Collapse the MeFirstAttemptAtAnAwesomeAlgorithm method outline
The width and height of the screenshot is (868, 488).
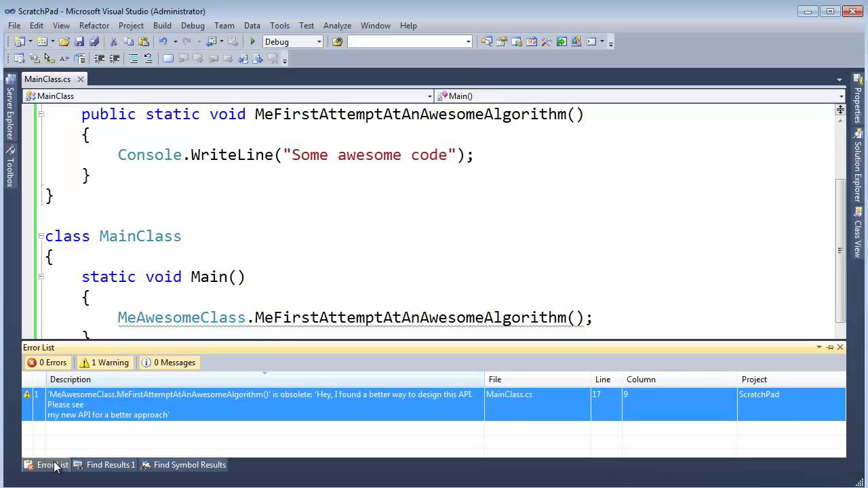tap(41, 114)
